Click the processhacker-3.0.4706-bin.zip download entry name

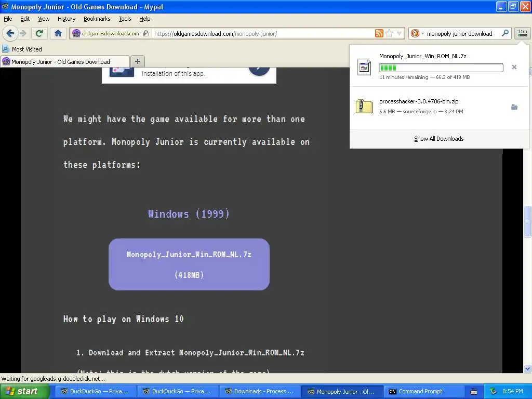pos(419,101)
